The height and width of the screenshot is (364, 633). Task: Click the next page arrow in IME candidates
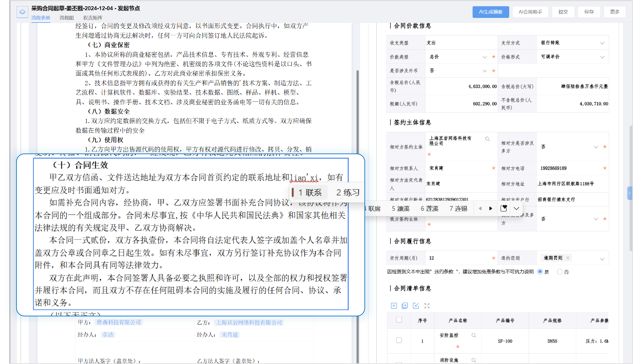491,209
